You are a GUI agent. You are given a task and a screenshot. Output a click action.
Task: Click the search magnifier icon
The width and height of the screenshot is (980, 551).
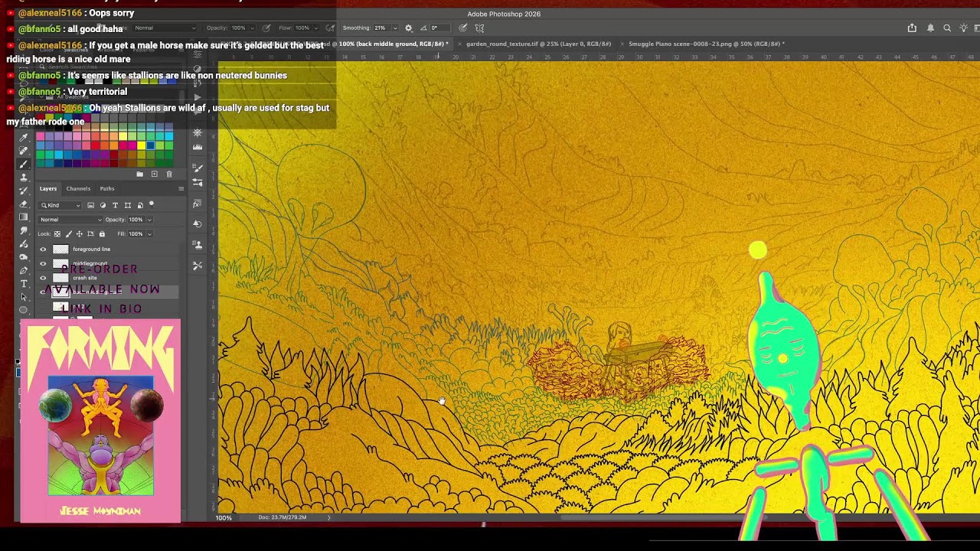[947, 28]
